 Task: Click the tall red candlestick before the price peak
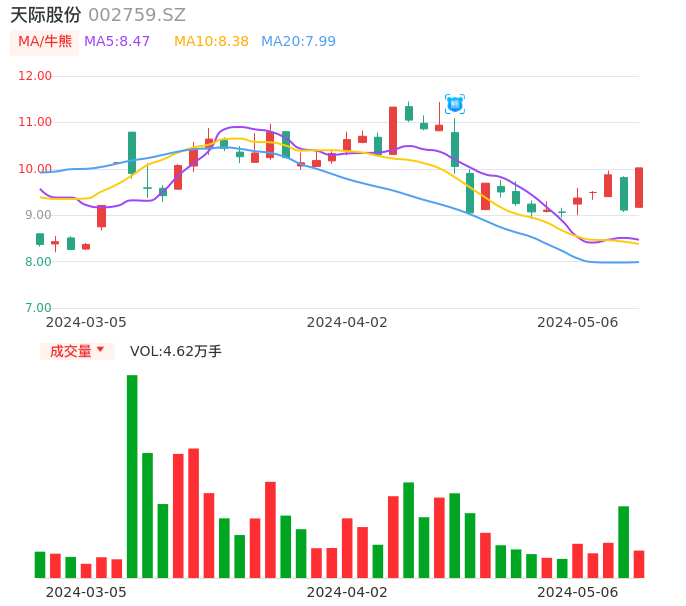pos(393,130)
